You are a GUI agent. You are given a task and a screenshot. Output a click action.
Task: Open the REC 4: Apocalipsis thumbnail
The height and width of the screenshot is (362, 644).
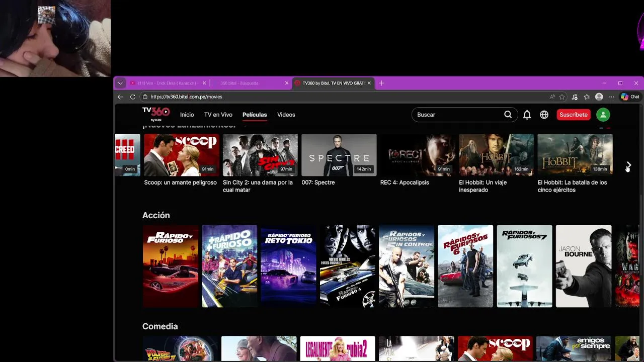[418, 155]
